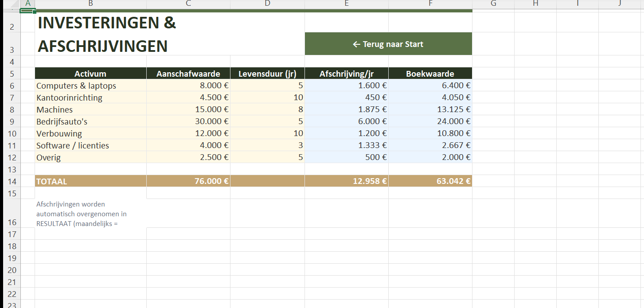
Task: Select column F header
Action: click(430, 4)
